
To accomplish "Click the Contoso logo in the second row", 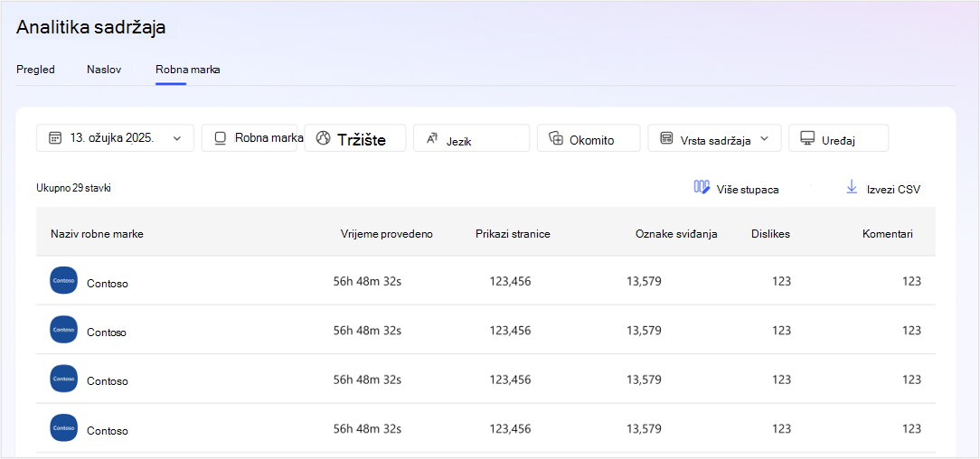I will 64,329.
